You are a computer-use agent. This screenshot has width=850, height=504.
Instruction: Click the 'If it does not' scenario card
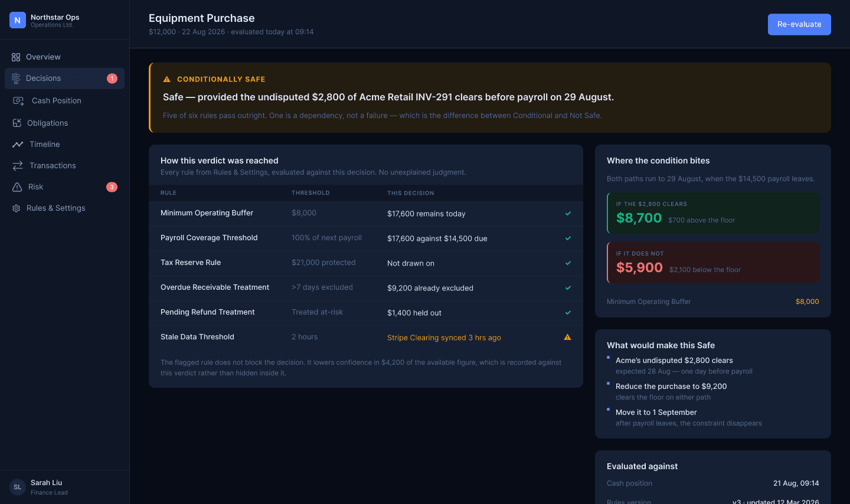tap(713, 263)
